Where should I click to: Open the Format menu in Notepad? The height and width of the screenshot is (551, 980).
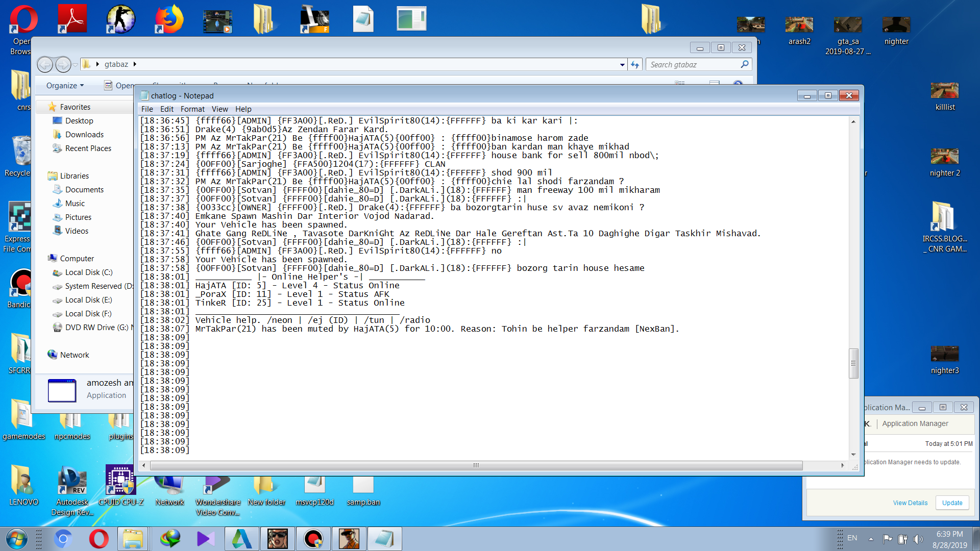click(x=192, y=109)
